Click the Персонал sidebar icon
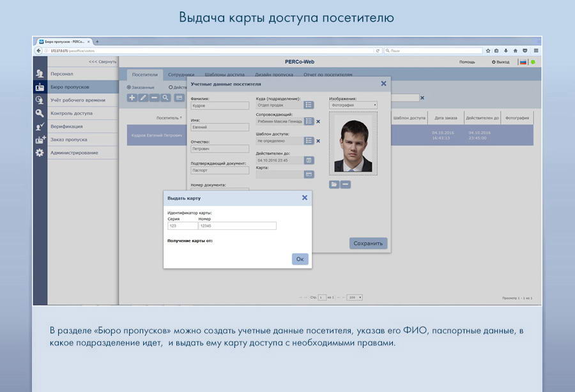The image size is (575, 392). click(40, 73)
